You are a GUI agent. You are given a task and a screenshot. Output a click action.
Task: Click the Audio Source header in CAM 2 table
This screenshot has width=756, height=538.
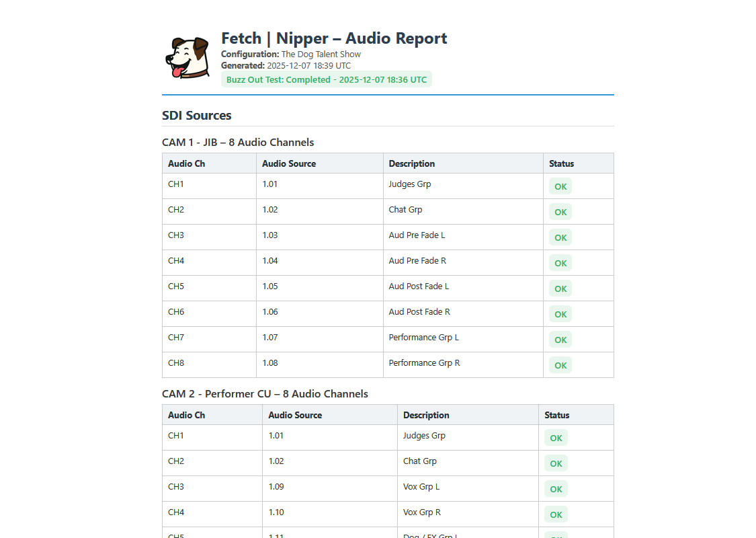pyautogui.click(x=295, y=415)
